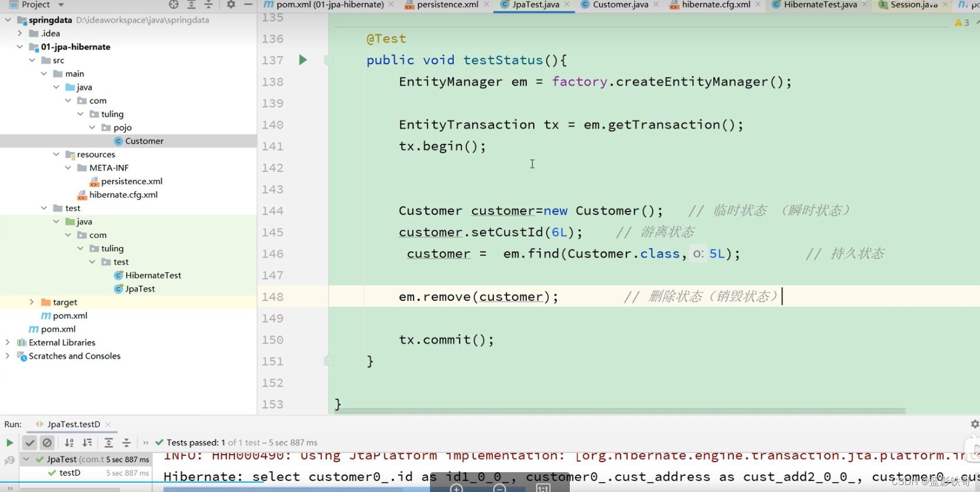Hide the Project tool window
Screen dimensions: 980x492
pyautogui.click(x=248, y=5)
